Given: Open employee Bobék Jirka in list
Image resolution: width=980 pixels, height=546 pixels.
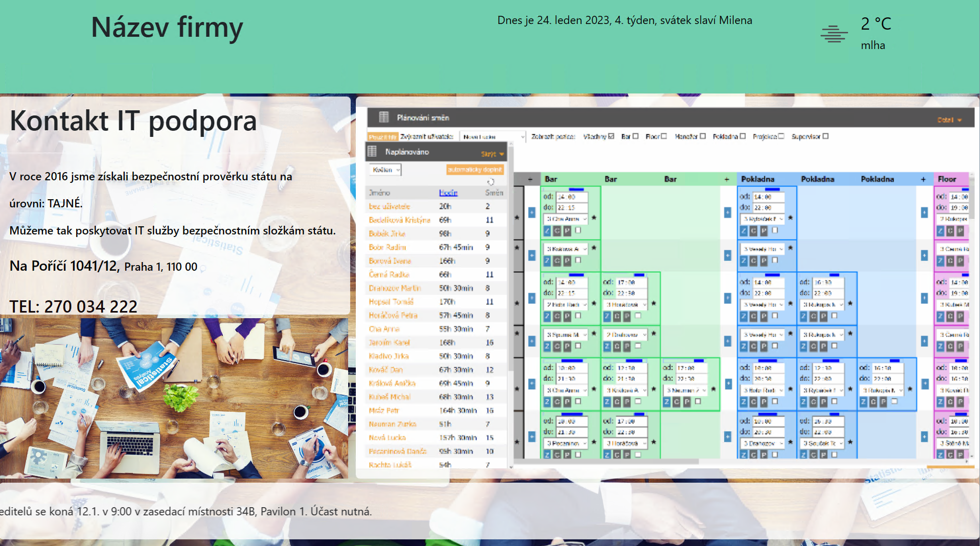Looking at the screenshot, I should (x=387, y=233).
